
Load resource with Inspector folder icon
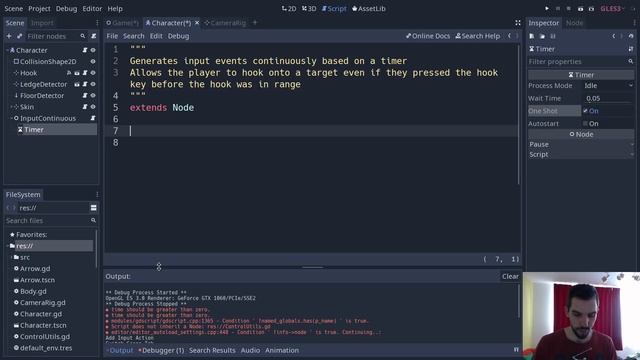pyautogui.click(x=542, y=36)
